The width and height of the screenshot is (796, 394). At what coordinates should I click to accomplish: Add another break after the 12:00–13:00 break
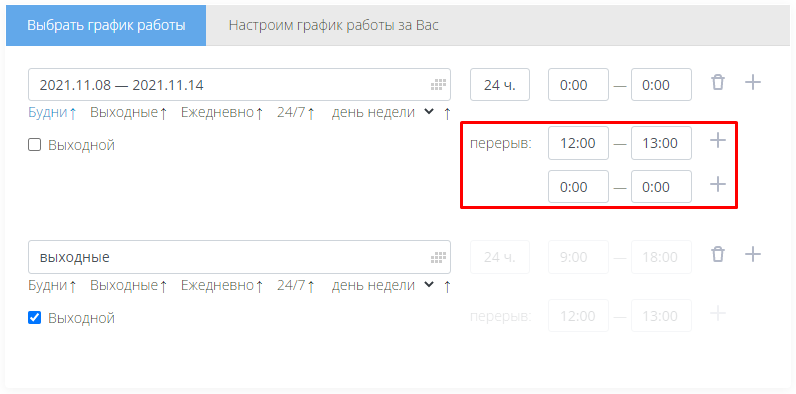pyautogui.click(x=717, y=141)
